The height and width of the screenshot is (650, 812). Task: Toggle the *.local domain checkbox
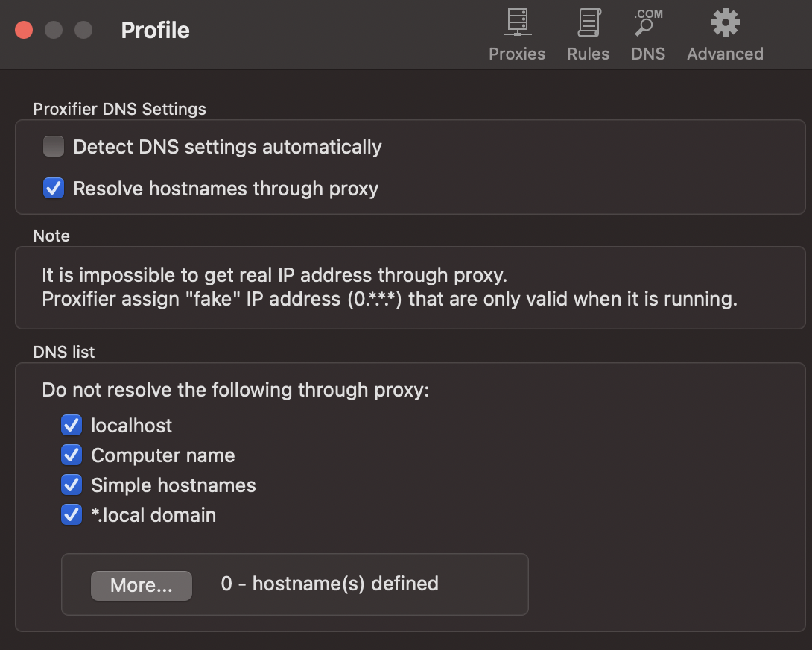click(x=72, y=515)
